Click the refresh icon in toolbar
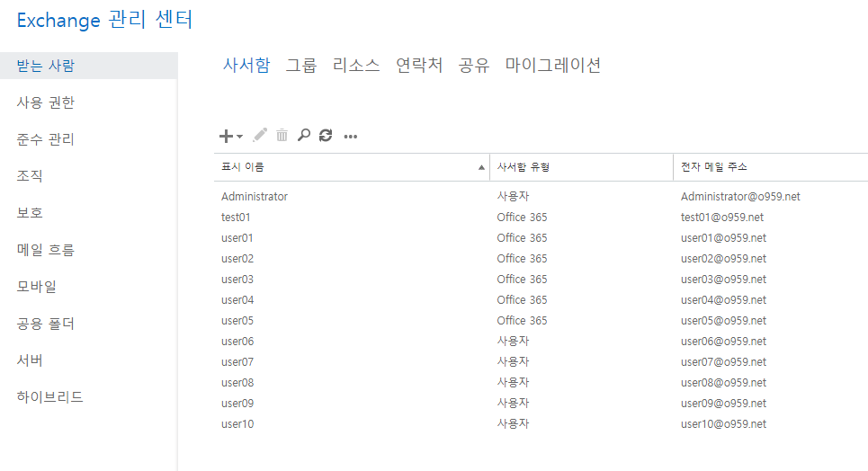Viewport: 868px width, 471px height. pyautogui.click(x=326, y=135)
